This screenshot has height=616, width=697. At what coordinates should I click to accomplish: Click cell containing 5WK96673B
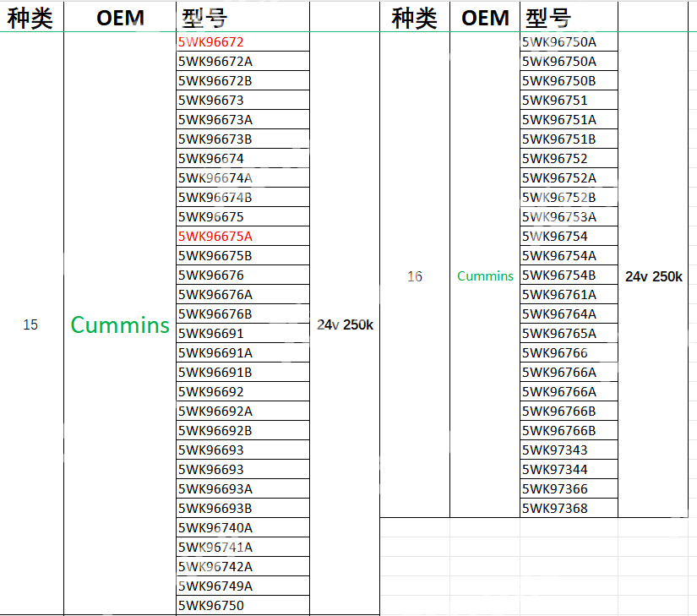(x=242, y=139)
